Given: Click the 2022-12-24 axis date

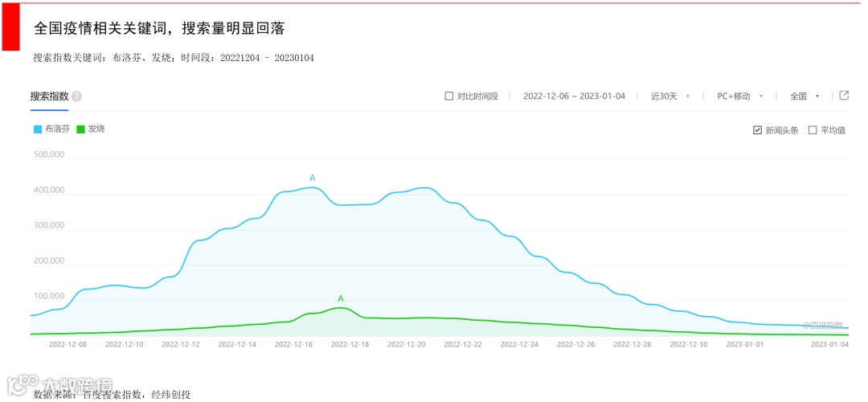Looking at the screenshot, I should coord(520,344).
